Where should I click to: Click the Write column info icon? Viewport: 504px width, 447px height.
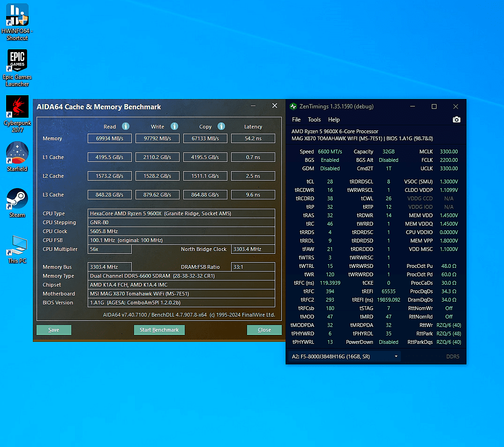pyautogui.click(x=174, y=126)
